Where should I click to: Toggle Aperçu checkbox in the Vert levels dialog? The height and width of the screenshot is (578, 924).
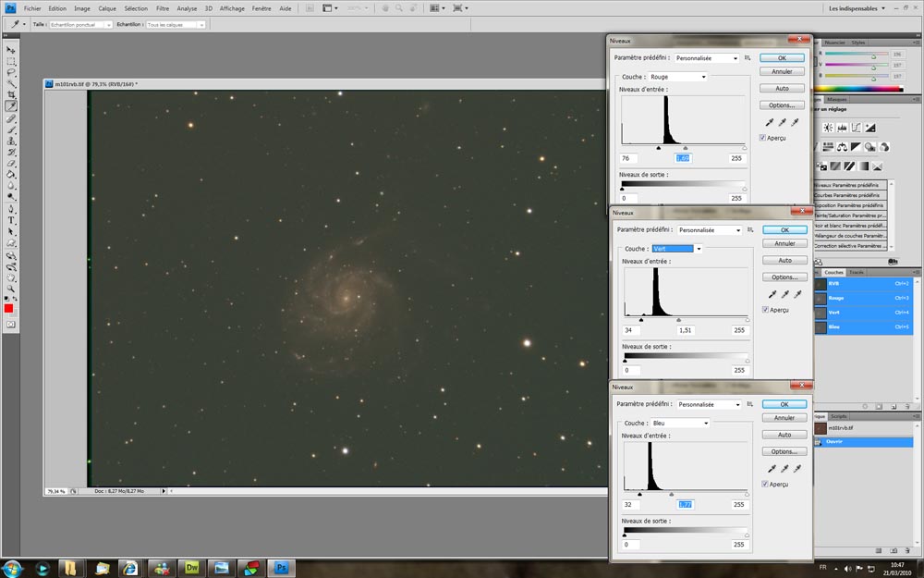click(766, 310)
